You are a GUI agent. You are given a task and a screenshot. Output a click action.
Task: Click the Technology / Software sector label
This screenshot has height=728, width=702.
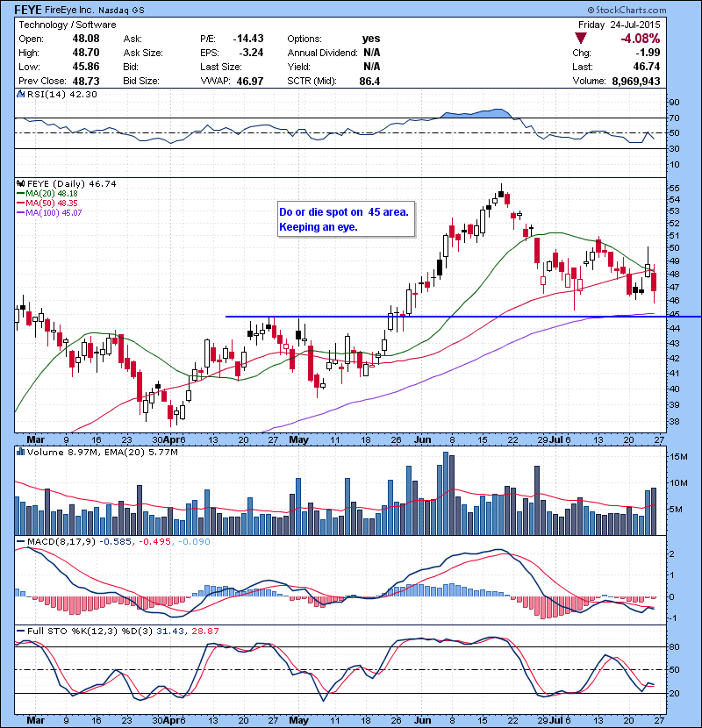(68, 25)
